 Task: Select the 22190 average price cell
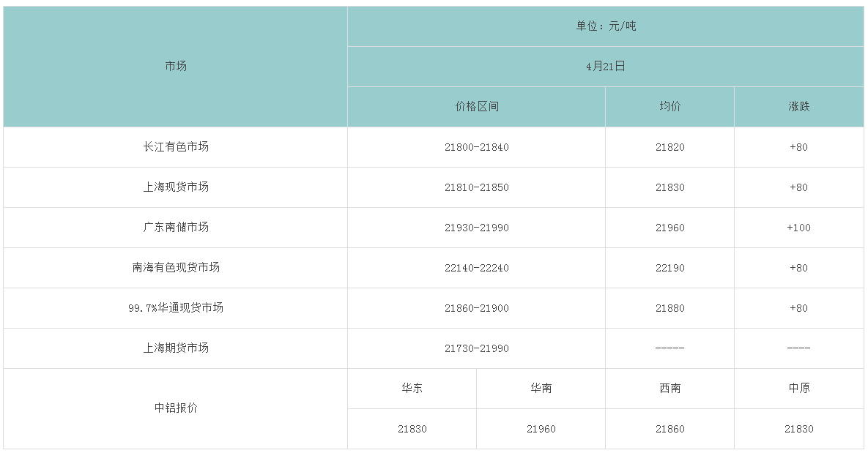click(x=669, y=268)
